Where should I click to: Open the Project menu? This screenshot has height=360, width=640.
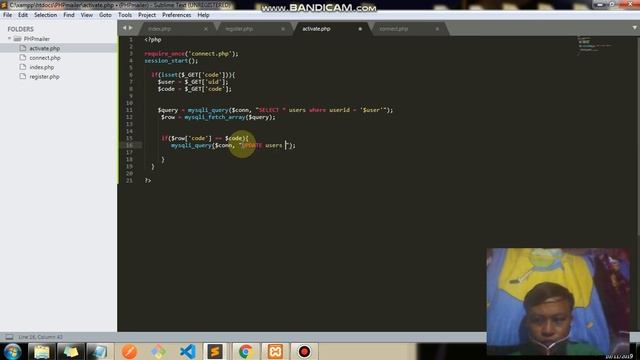click(147, 15)
